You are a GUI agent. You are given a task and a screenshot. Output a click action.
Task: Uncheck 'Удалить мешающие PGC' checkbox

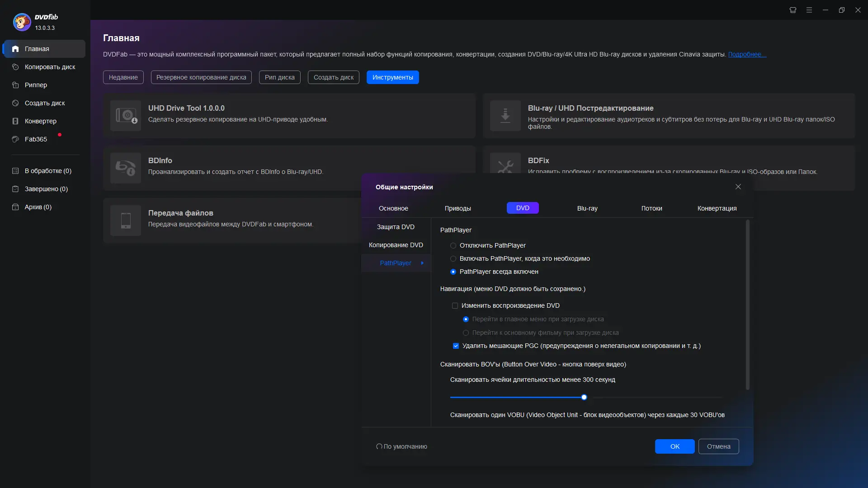(456, 346)
